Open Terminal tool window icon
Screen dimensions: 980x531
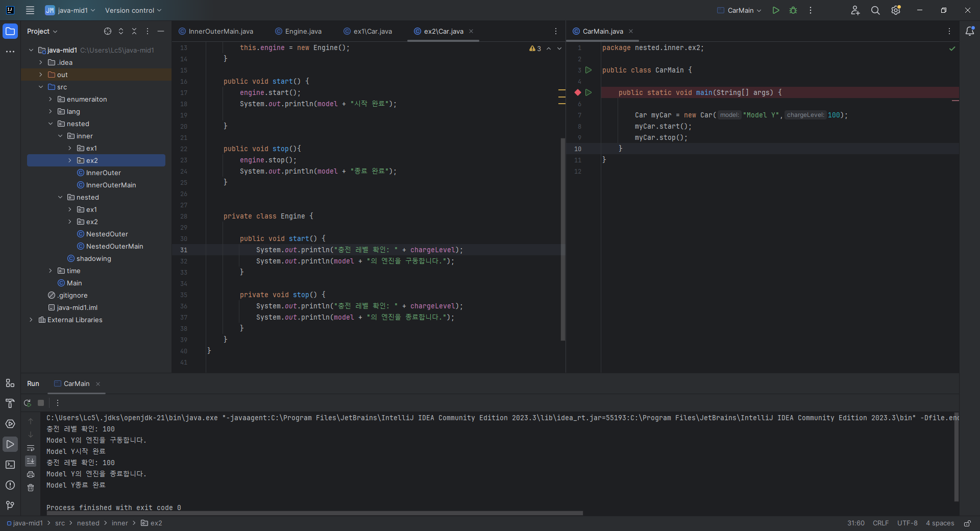tap(10, 465)
